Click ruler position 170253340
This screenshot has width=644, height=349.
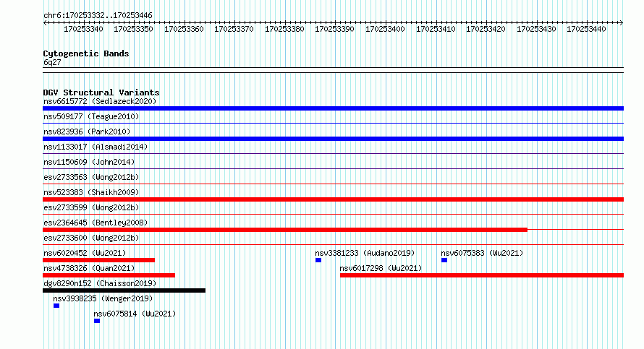83,29
